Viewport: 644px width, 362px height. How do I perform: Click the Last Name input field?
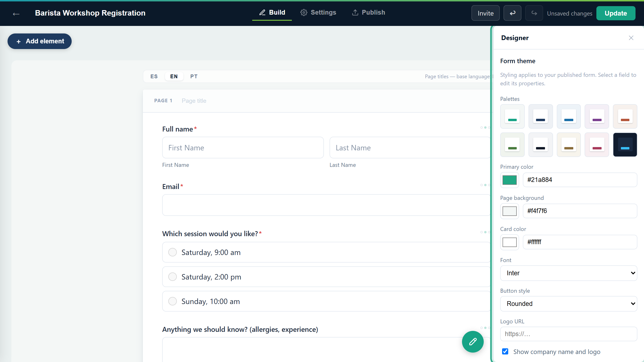(410, 148)
